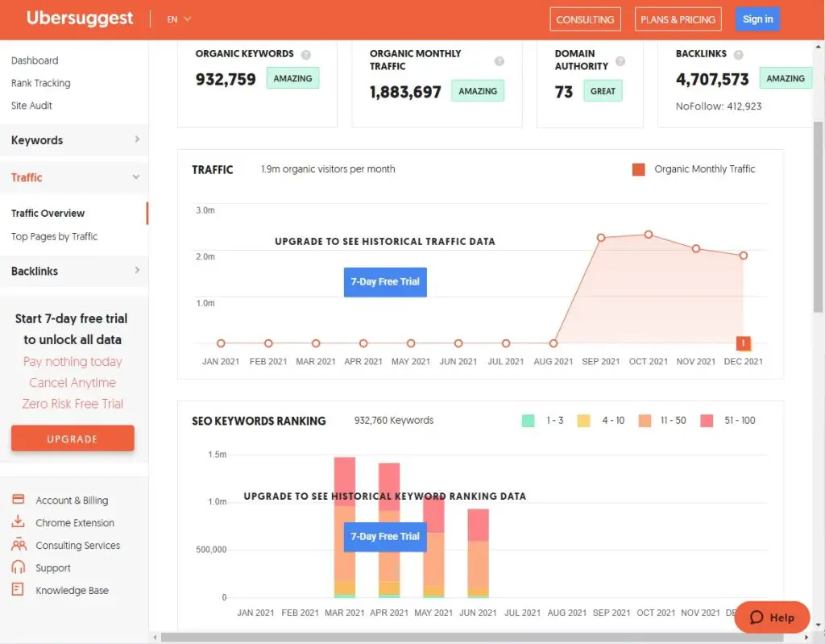This screenshot has width=825, height=644.
Task: Click the AUG 2021 traffic data point
Action: pos(553,343)
